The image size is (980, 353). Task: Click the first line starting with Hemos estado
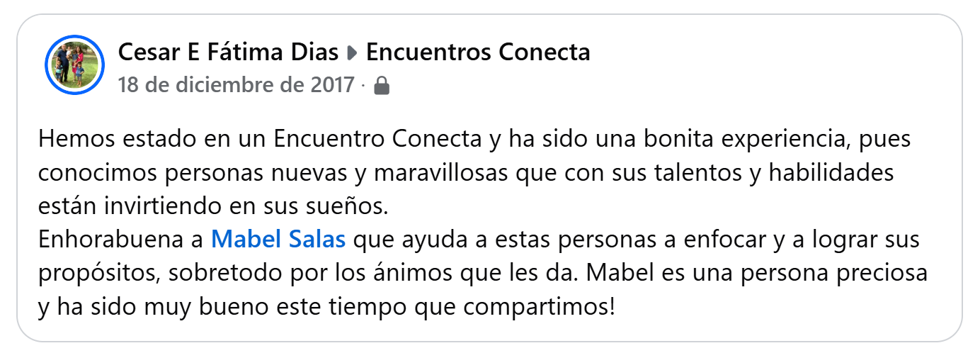(474, 140)
